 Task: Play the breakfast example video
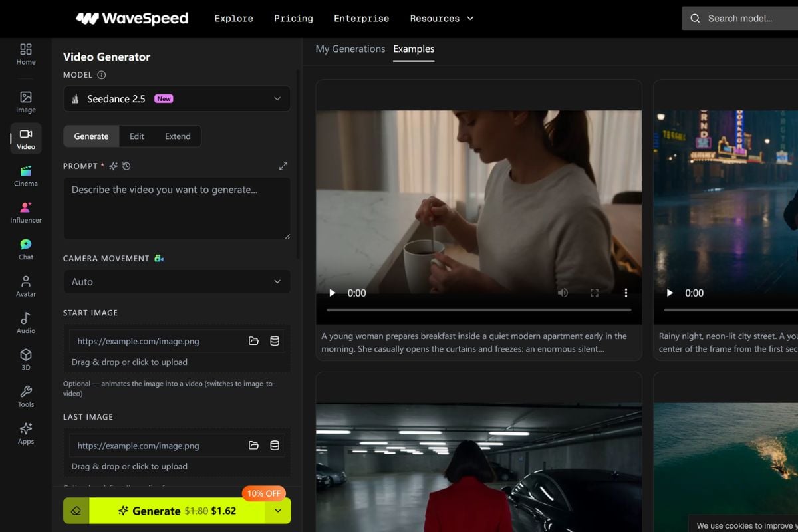(x=332, y=293)
